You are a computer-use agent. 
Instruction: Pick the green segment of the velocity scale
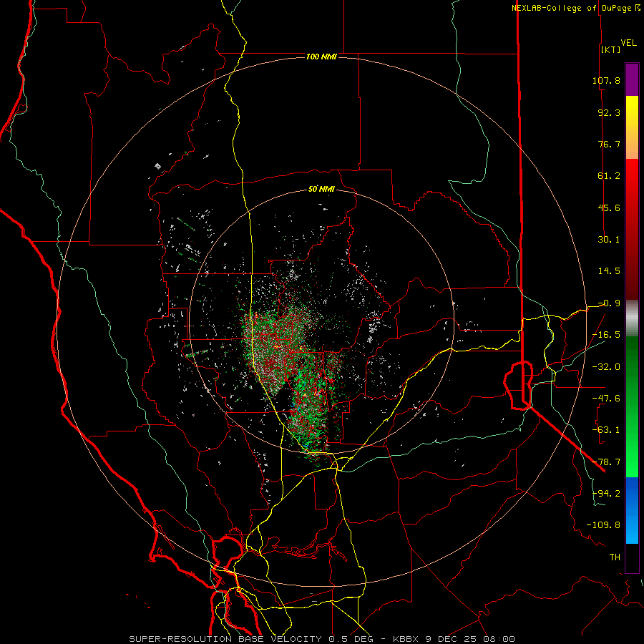[632, 406]
